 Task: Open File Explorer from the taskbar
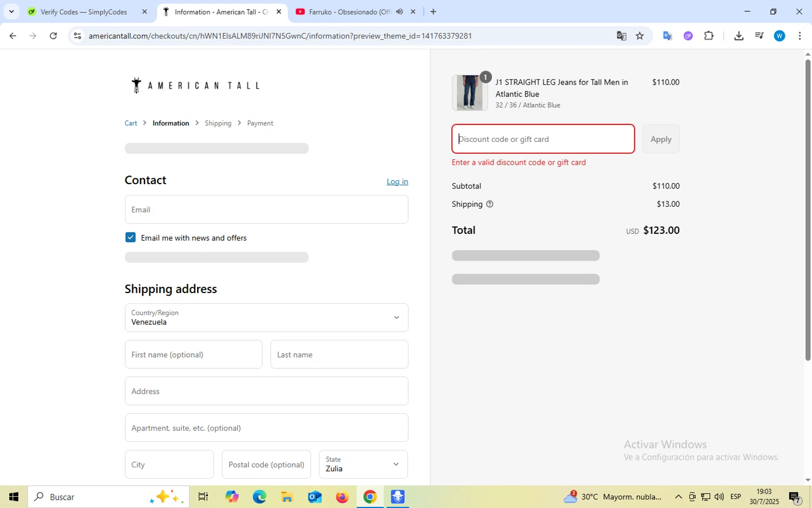[287, 497]
